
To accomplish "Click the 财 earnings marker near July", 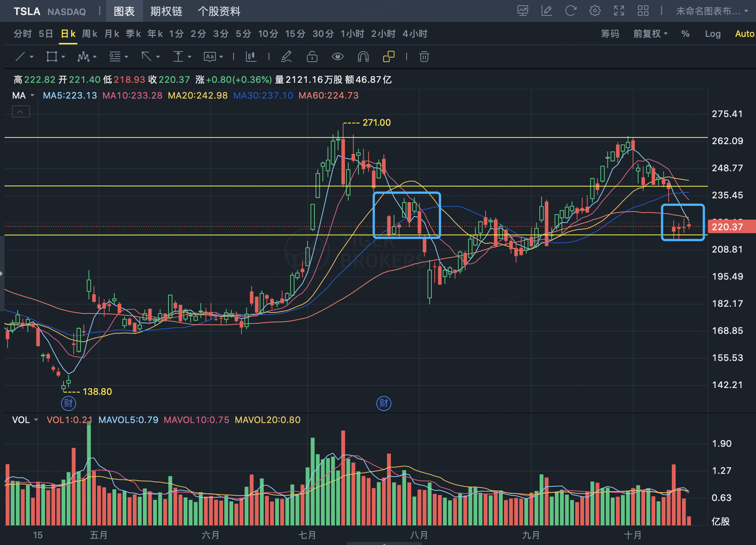I will click(384, 403).
